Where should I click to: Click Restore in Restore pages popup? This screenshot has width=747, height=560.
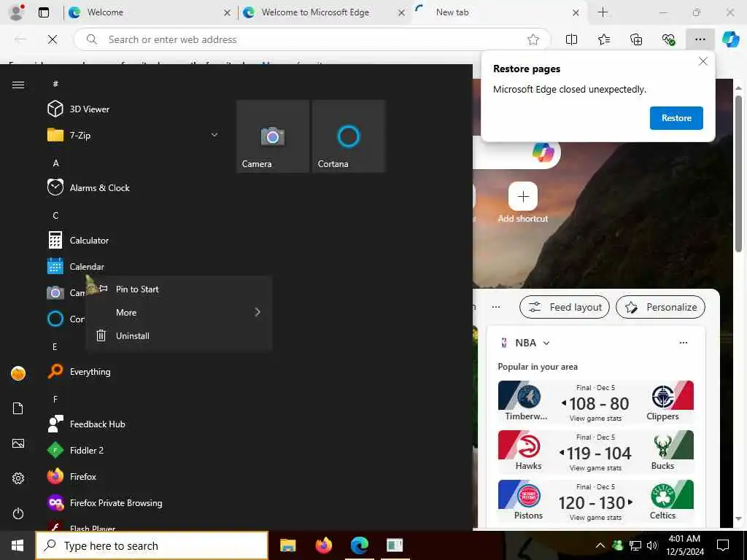pyautogui.click(x=676, y=118)
